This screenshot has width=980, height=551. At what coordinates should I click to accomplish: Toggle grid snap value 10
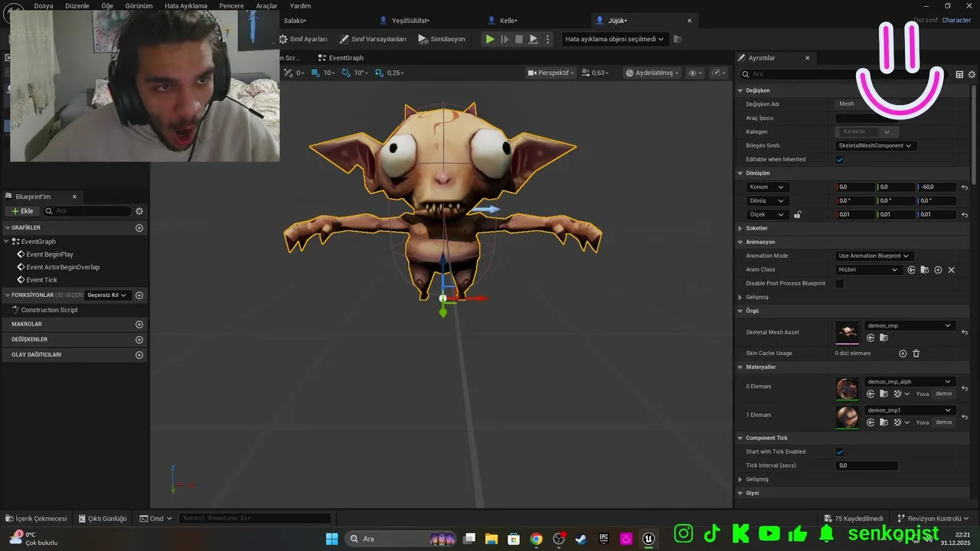(325, 73)
